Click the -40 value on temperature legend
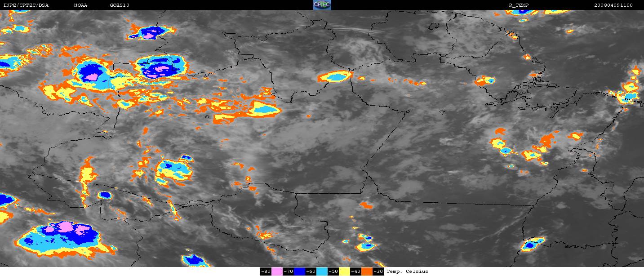 [356, 272]
